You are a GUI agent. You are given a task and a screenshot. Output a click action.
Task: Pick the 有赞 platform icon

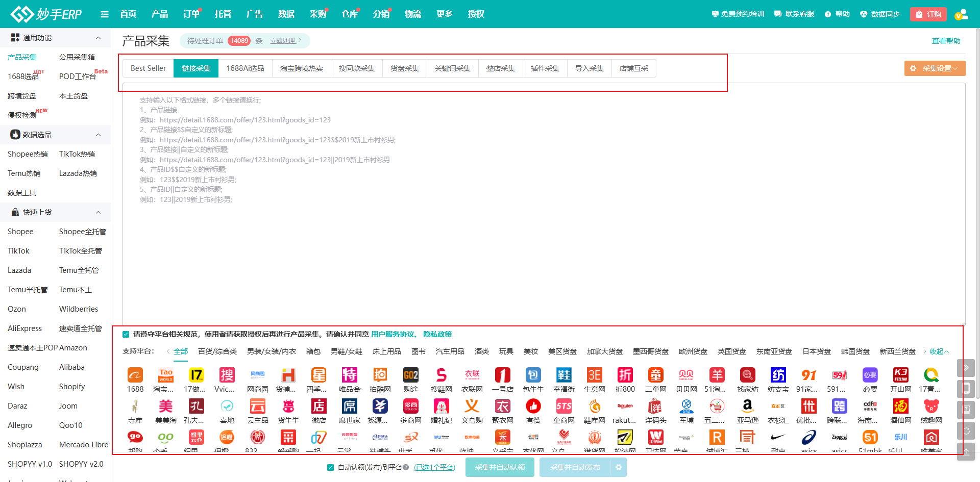tap(533, 407)
